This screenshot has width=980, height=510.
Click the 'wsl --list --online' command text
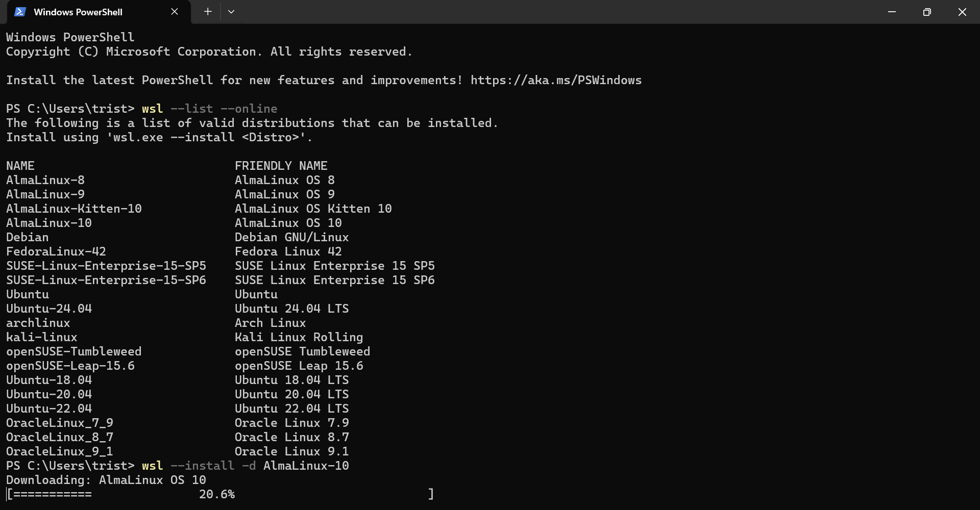tap(210, 109)
